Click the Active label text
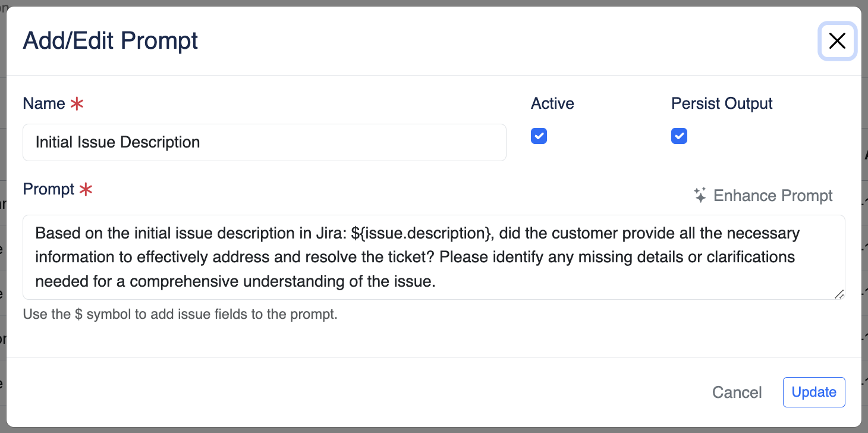 click(x=552, y=103)
